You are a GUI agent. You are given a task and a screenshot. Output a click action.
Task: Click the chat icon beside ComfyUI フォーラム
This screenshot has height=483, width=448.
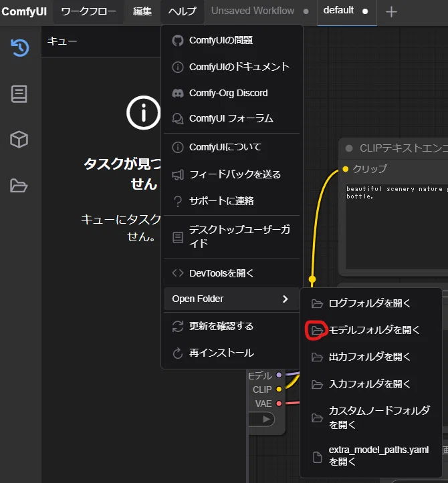(x=178, y=119)
